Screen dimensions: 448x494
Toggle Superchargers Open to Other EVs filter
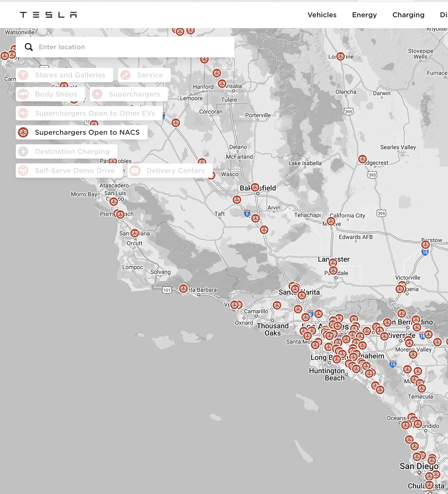(x=89, y=113)
